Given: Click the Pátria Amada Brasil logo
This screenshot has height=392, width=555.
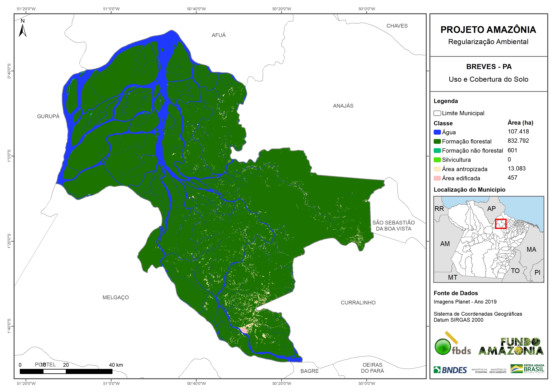Looking at the screenshot, I should point(527,369).
